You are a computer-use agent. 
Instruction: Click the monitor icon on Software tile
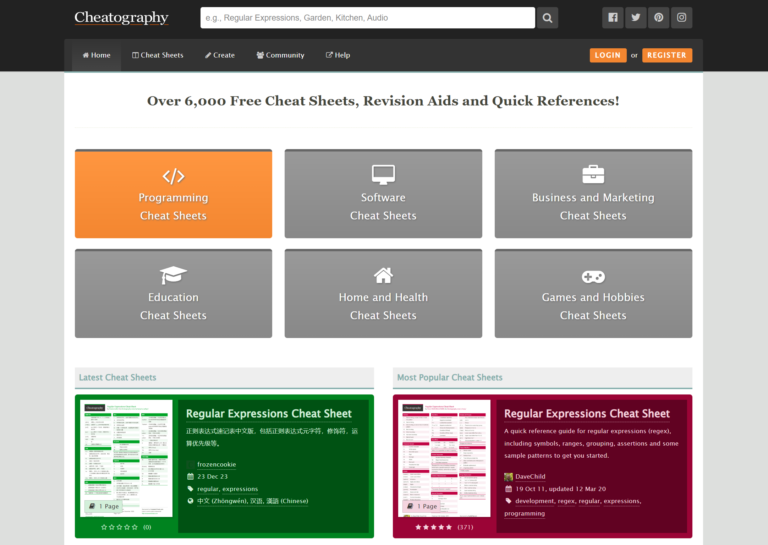click(383, 175)
